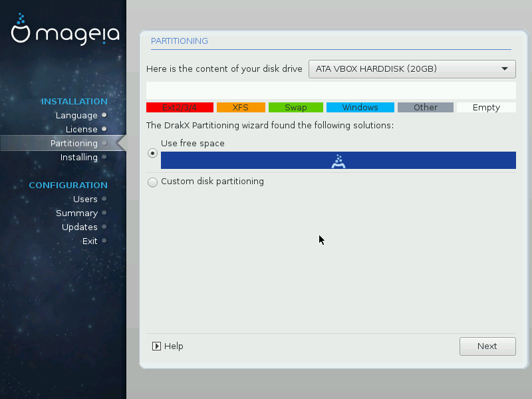
Task: Click the dropdown arrow of disk selector
Action: (x=505, y=68)
